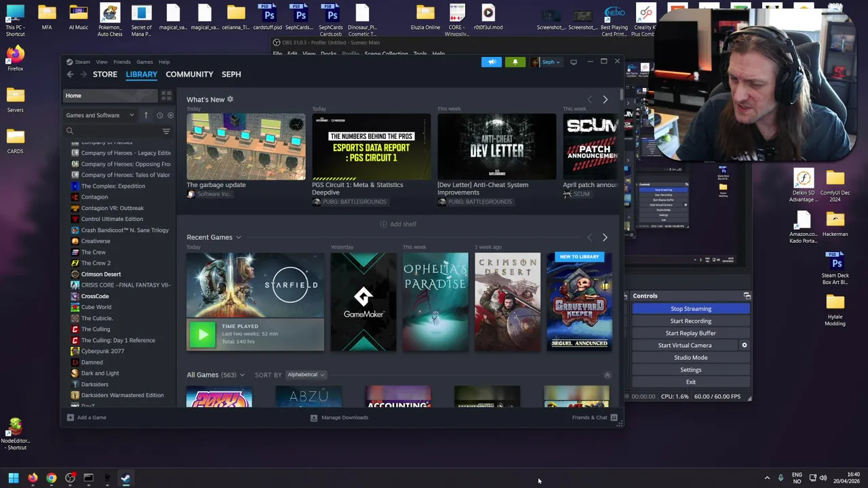
Task: Open Chrome from the taskbar
Action: (52, 478)
